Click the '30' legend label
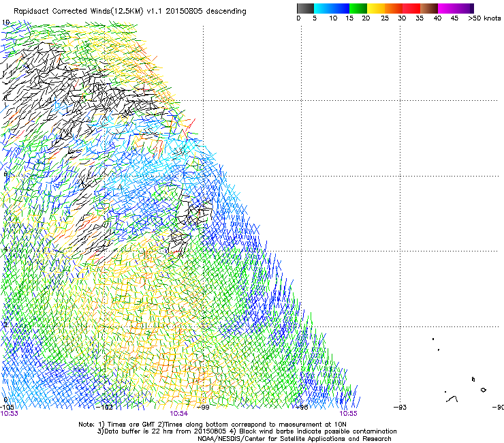This screenshot has width=504, height=443. click(x=402, y=18)
